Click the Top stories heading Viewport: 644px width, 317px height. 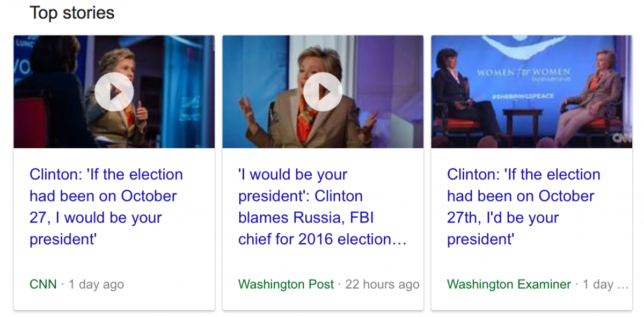[72, 12]
